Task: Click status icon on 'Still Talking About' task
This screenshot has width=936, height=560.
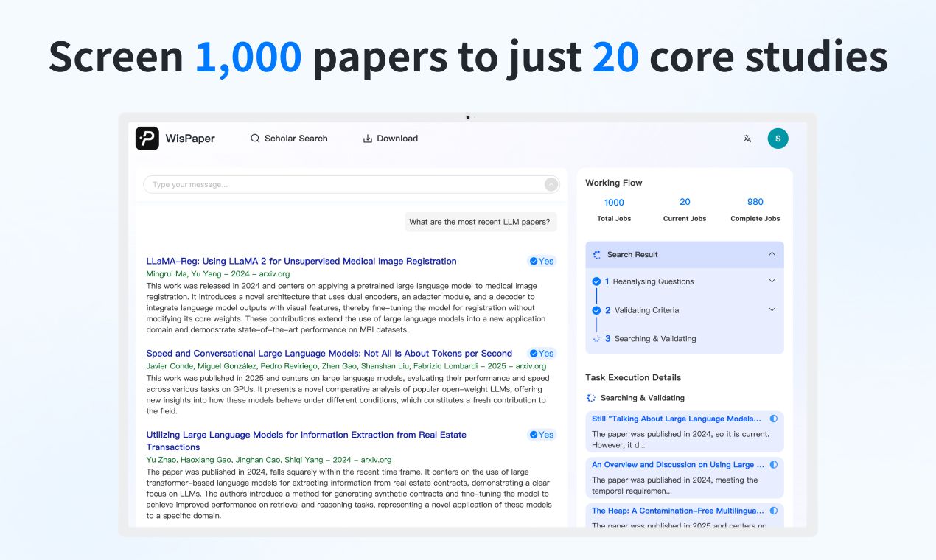Action: click(773, 419)
